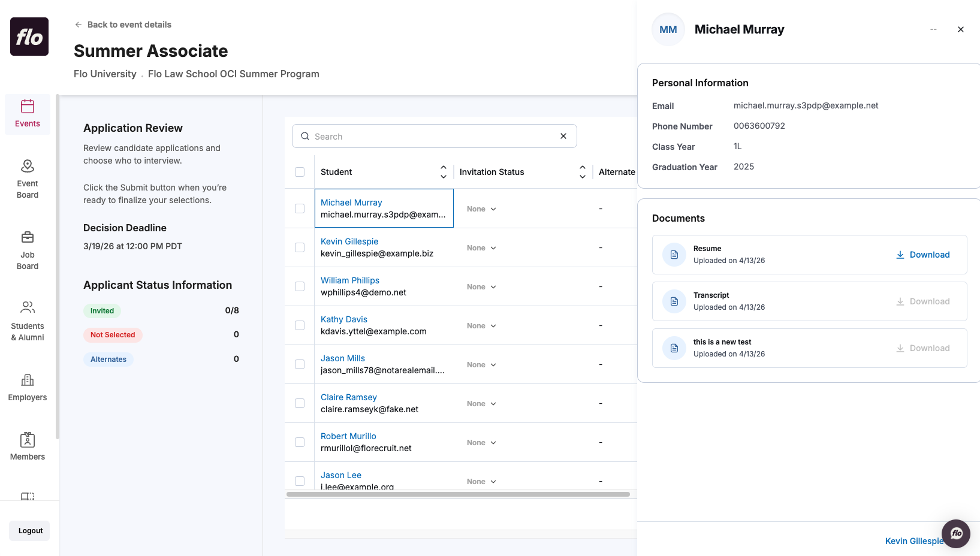This screenshot has height=556, width=980.
Task: Expand invitation status dropdown for Robert Murillo
Action: click(481, 443)
